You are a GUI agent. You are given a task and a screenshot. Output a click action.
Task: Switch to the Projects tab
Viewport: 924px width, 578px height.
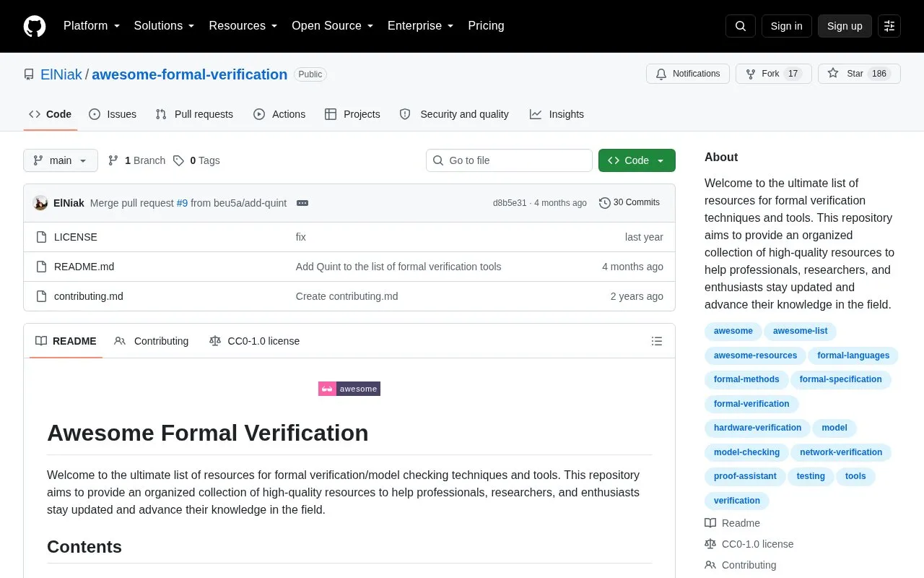tap(352, 114)
